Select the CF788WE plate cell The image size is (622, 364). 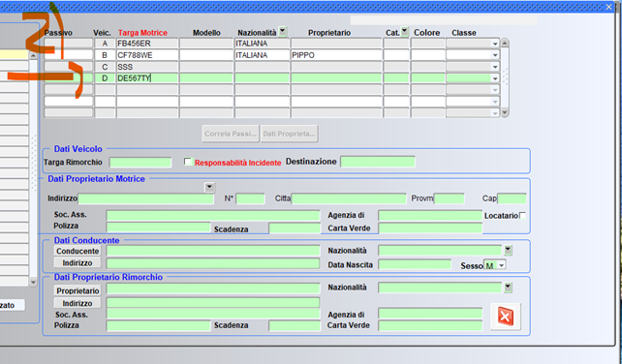146,55
